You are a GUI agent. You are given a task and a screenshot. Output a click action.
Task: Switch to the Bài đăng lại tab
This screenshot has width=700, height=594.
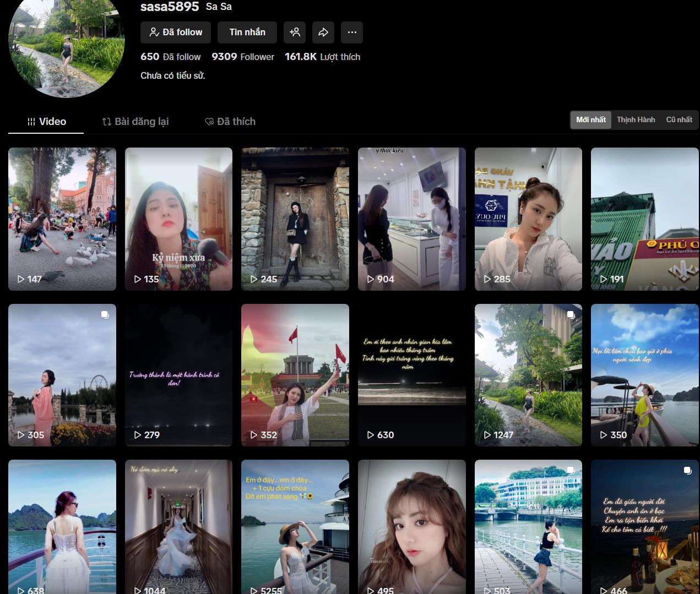(x=135, y=122)
